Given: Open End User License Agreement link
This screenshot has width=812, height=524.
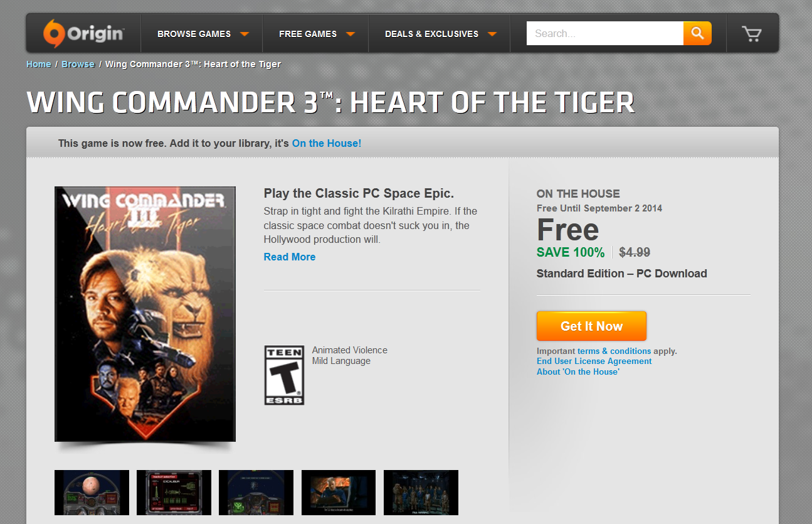Looking at the screenshot, I should point(594,361).
